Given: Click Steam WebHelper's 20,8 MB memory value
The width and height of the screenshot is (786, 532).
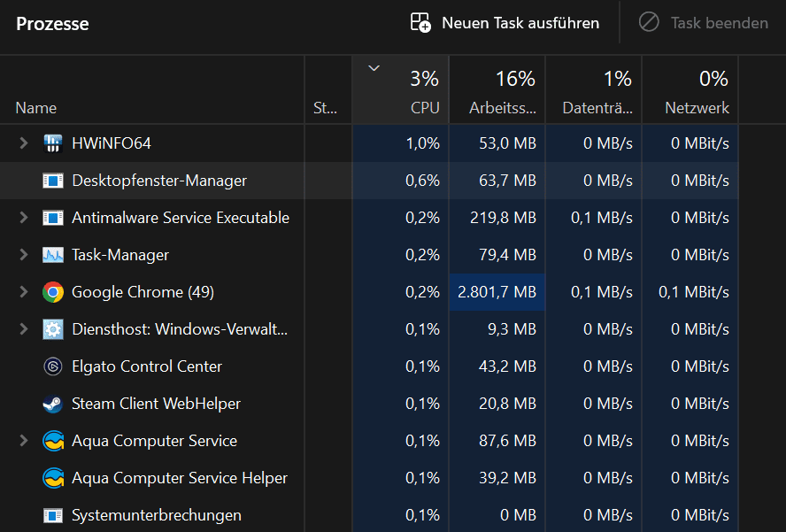Looking at the screenshot, I should [x=507, y=404].
